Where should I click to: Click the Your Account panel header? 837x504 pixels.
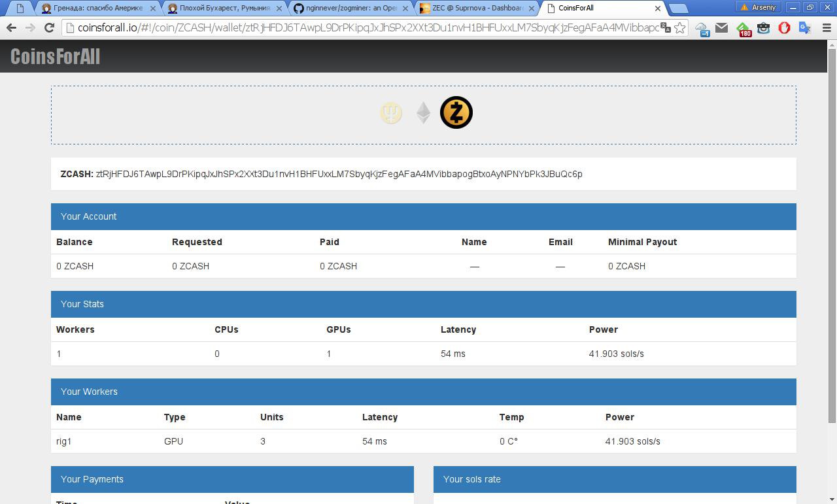[x=424, y=216]
